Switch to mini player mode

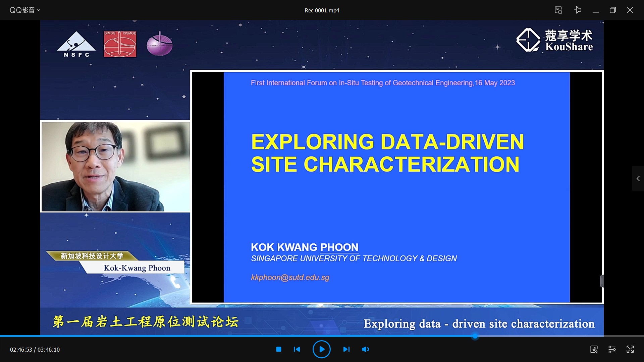coord(558,10)
